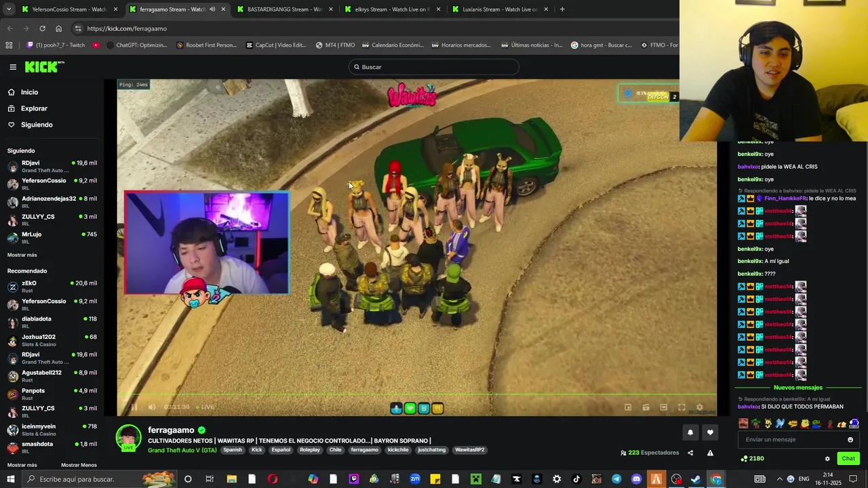Open iceinmyvein recommended channel

click(52, 430)
